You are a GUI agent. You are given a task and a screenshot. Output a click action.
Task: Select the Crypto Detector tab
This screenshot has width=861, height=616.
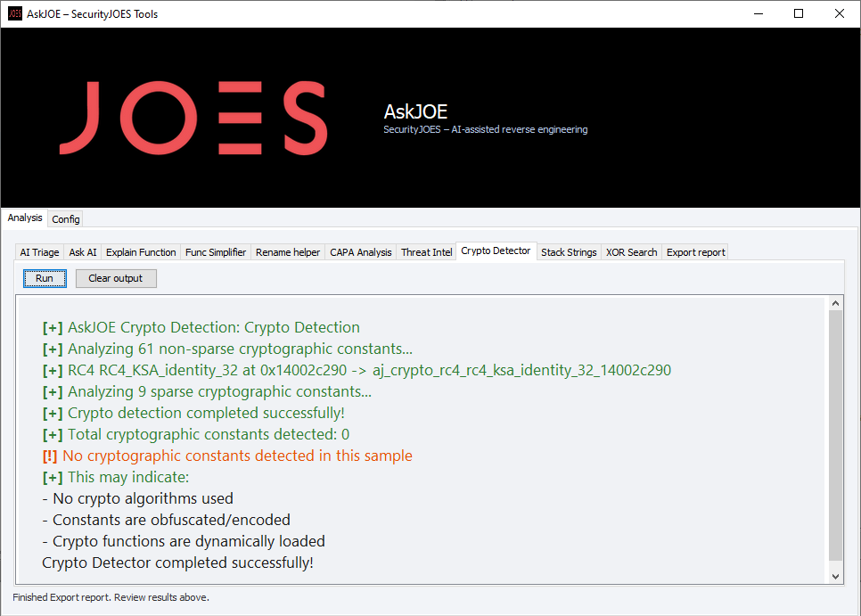click(496, 251)
